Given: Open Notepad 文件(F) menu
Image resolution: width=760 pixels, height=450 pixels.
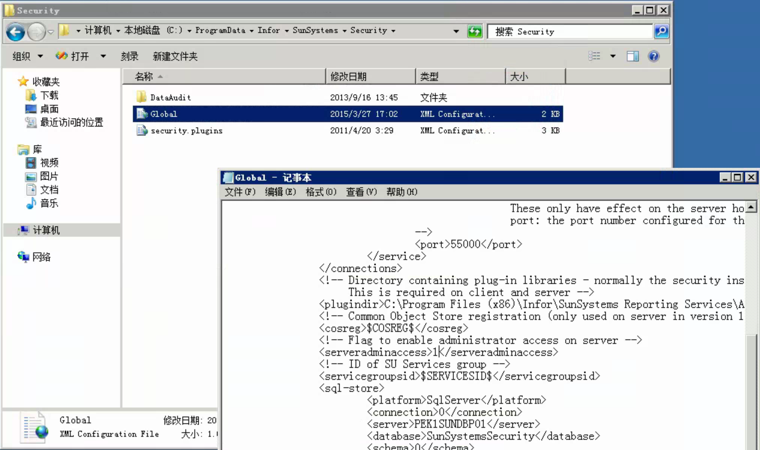Looking at the screenshot, I should [240, 192].
